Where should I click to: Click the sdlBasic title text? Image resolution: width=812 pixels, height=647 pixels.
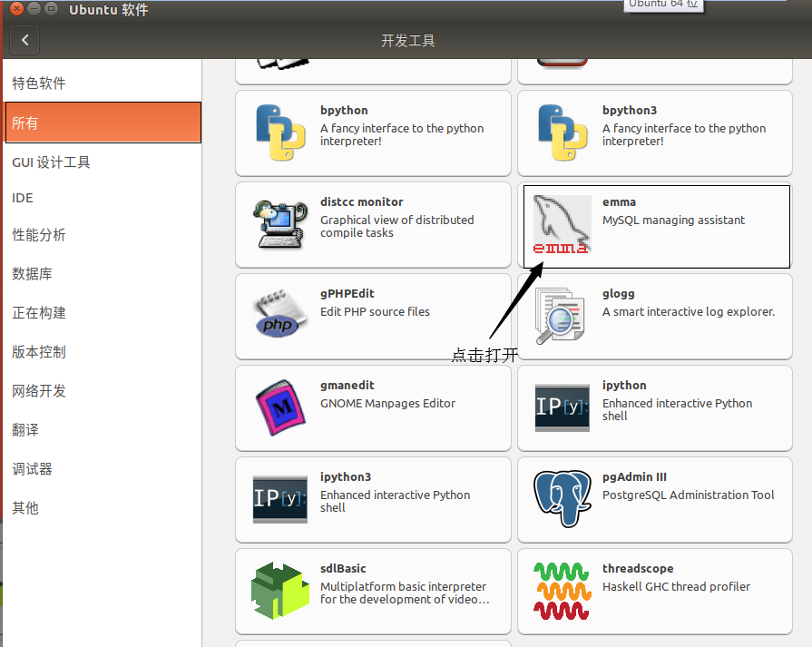coord(343,569)
